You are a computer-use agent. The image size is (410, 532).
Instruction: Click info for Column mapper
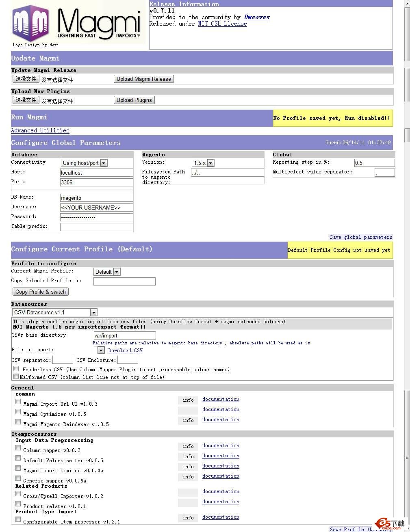coord(188,446)
